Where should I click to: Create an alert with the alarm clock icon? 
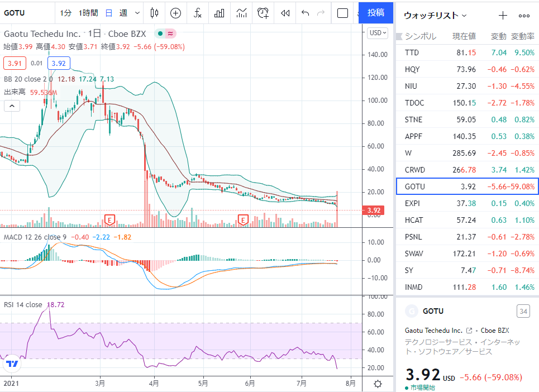pyautogui.click(x=263, y=13)
